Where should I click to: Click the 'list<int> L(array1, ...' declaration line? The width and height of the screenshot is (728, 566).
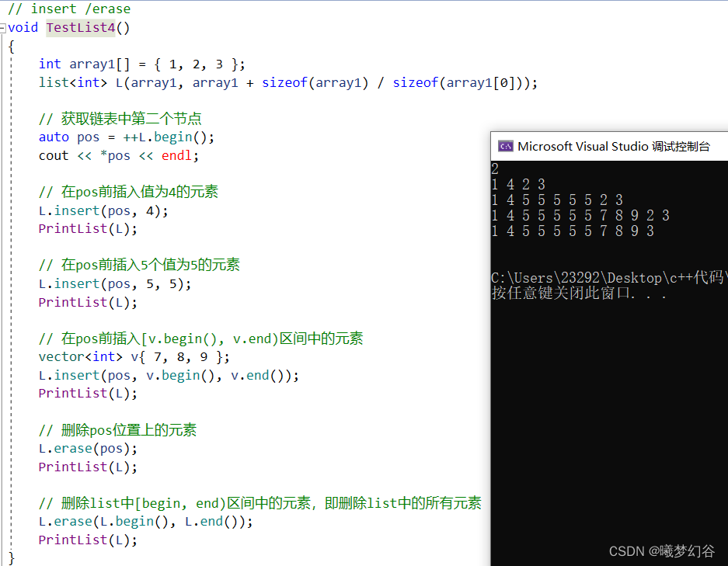coord(287,83)
